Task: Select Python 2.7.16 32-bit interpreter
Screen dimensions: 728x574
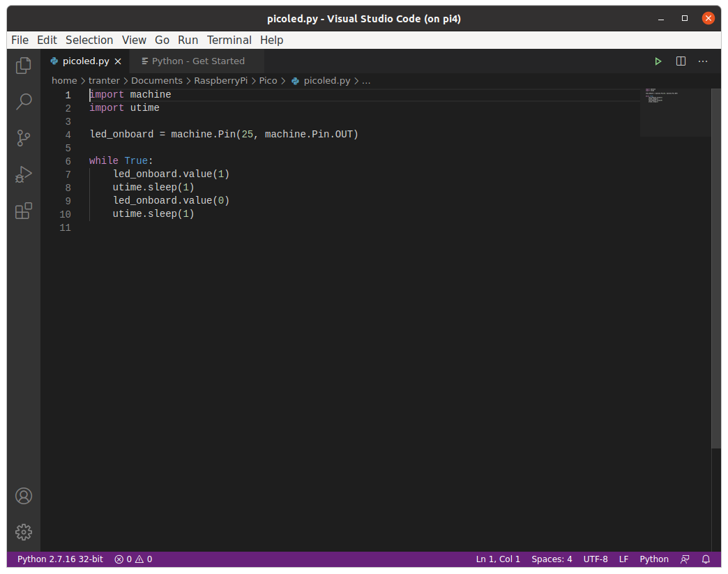Action: (x=60, y=559)
